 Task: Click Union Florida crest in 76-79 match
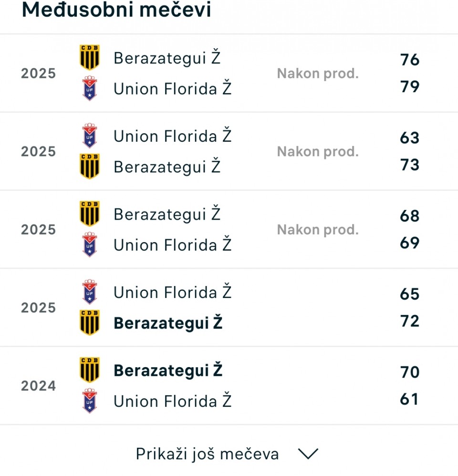[x=90, y=89]
